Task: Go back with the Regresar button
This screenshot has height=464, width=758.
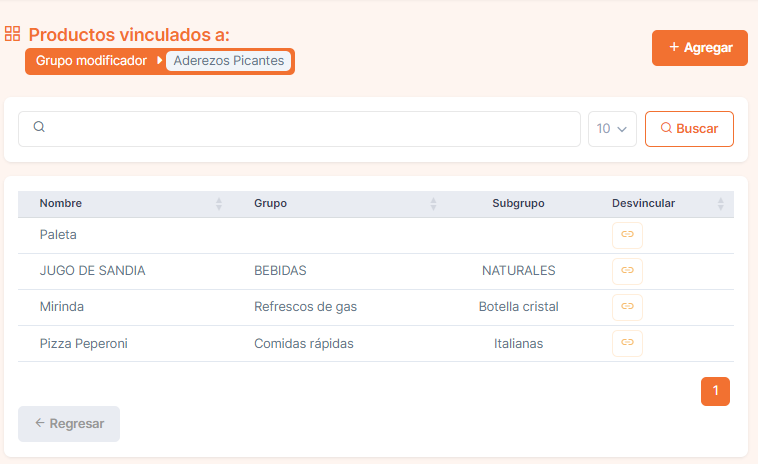Action: click(x=69, y=424)
